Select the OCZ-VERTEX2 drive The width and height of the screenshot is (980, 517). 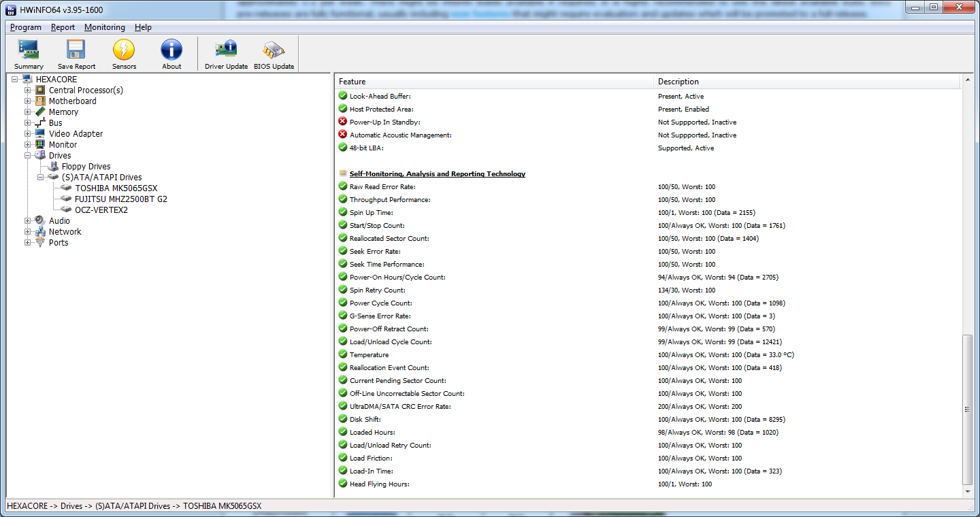tap(101, 210)
